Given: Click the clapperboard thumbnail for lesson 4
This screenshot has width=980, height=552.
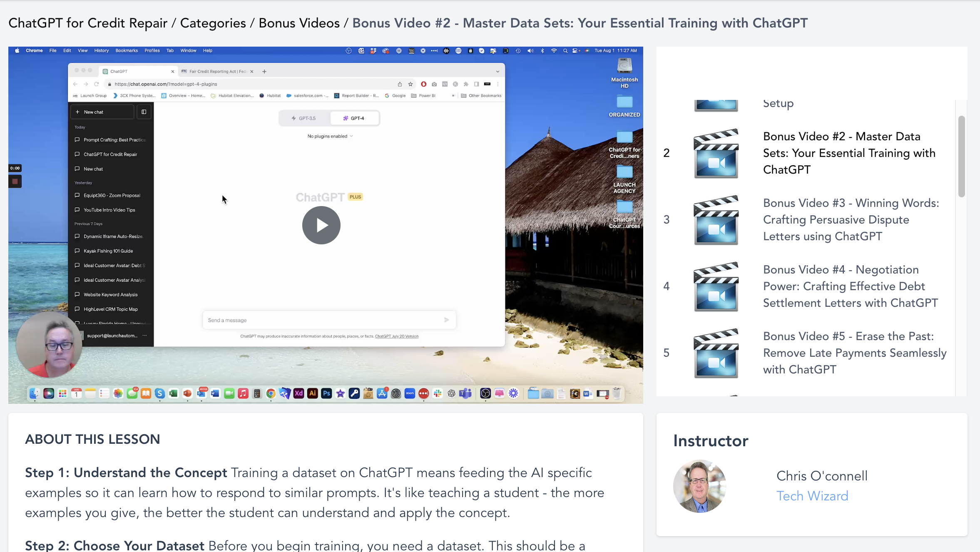Looking at the screenshot, I should pos(716,286).
